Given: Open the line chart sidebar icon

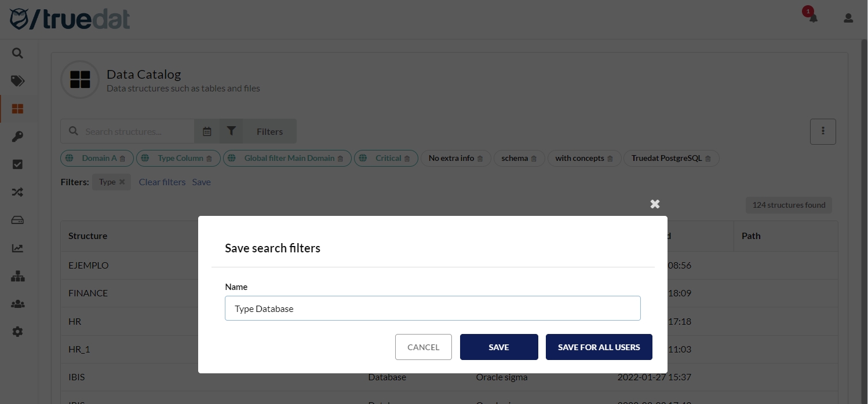Looking at the screenshot, I should (x=17, y=248).
